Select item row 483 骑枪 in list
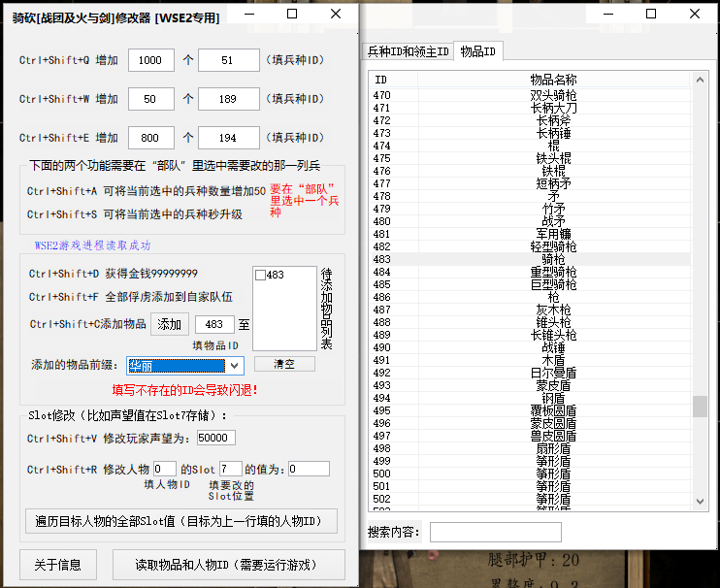Viewport: 720px width, 588px height. tap(530, 259)
